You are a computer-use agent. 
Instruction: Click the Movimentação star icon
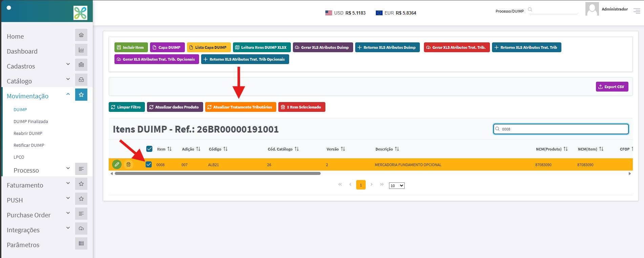coord(81,95)
